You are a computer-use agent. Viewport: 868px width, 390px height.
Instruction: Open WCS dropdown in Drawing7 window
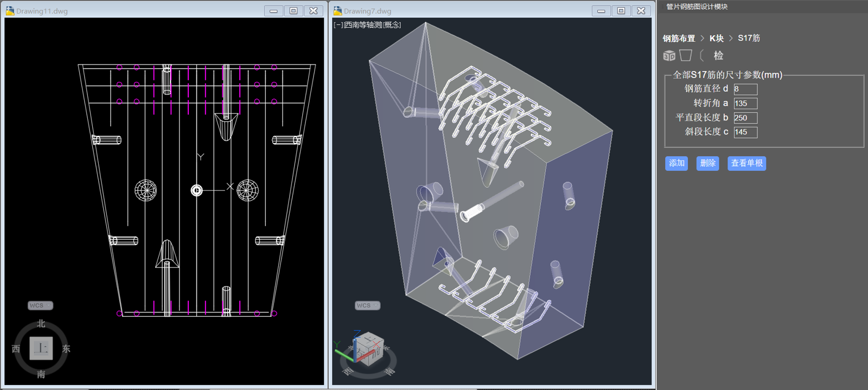click(368, 305)
